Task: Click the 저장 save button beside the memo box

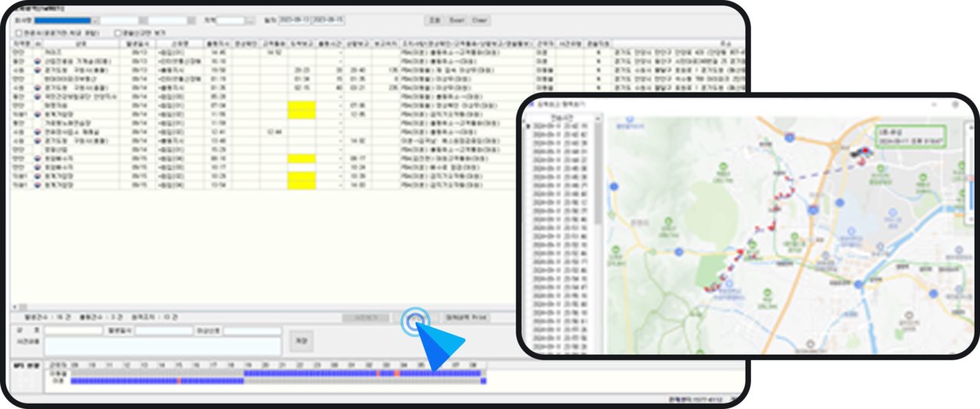Action: [x=301, y=341]
